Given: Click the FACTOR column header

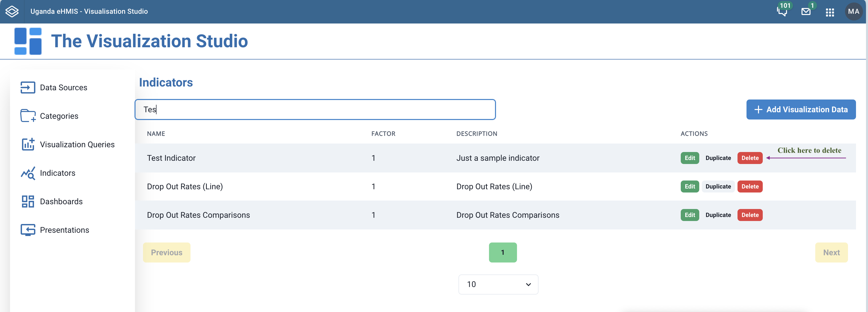Looking at the screenshot, I should (383, 134).
